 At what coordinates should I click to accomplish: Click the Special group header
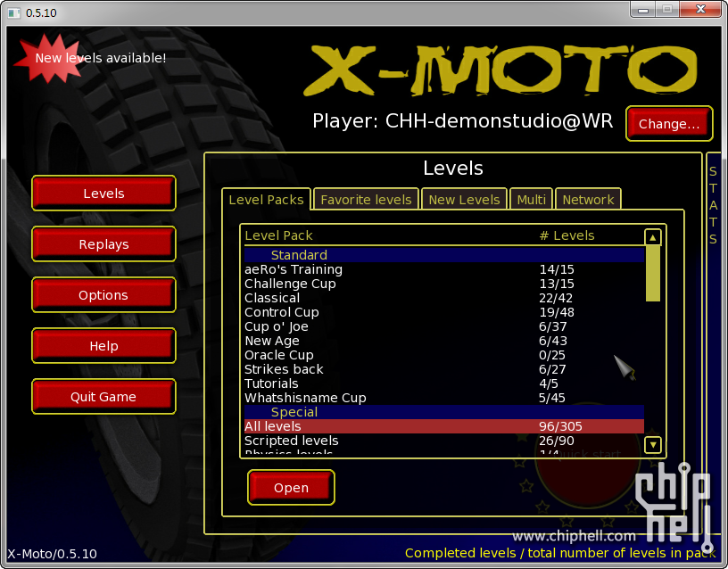pos(444,412)
